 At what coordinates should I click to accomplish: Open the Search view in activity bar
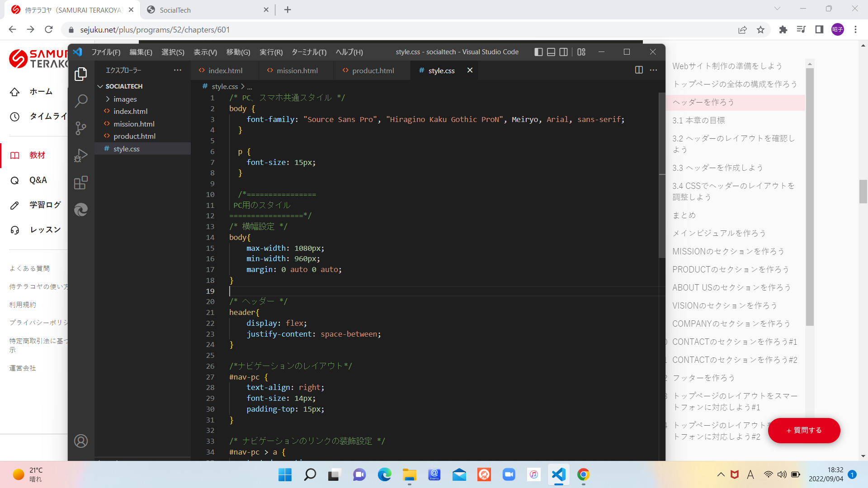point(81,101)
